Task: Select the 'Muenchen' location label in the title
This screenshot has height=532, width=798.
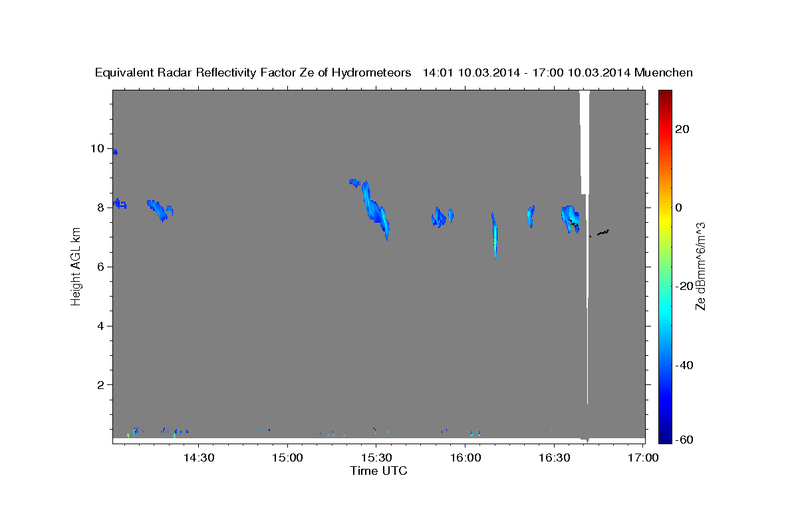Action: (x=664, y=72)
